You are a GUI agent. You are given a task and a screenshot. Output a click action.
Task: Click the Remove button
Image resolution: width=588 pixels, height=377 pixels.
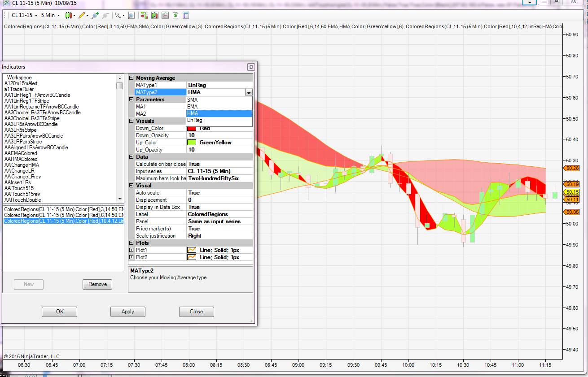(x=97, y=284)
